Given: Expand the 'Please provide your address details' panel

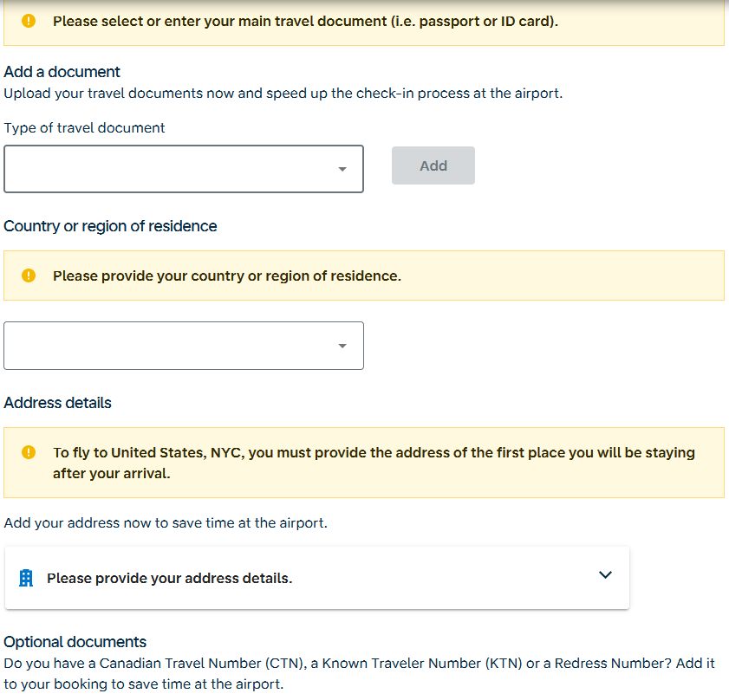Looking at the screenshot, I should point(317,578).
